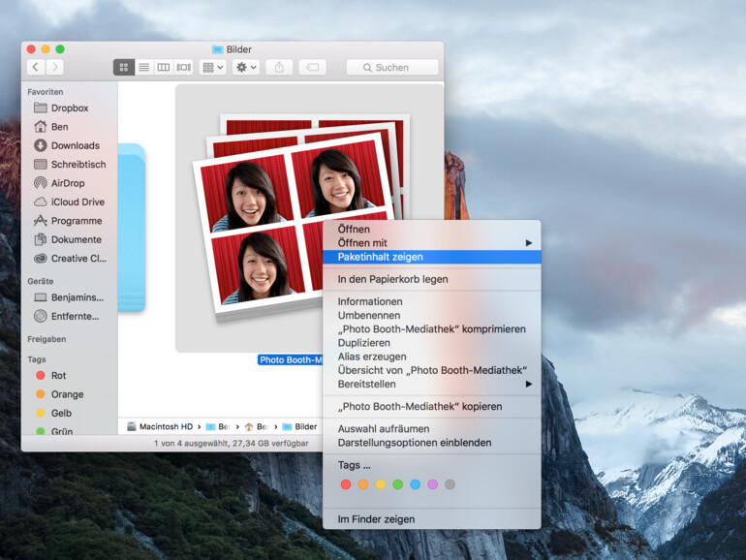Choose Auswahl aufräumen
The image size is (746, 560).
coord(431,428)
